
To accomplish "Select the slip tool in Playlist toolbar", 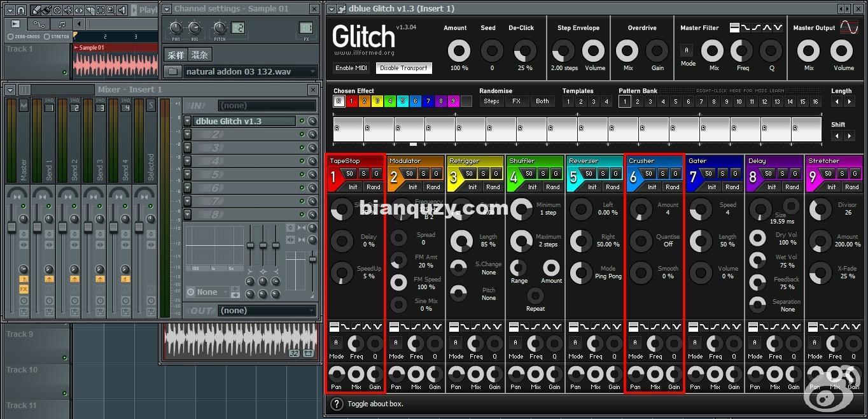I will pos(78,10).
